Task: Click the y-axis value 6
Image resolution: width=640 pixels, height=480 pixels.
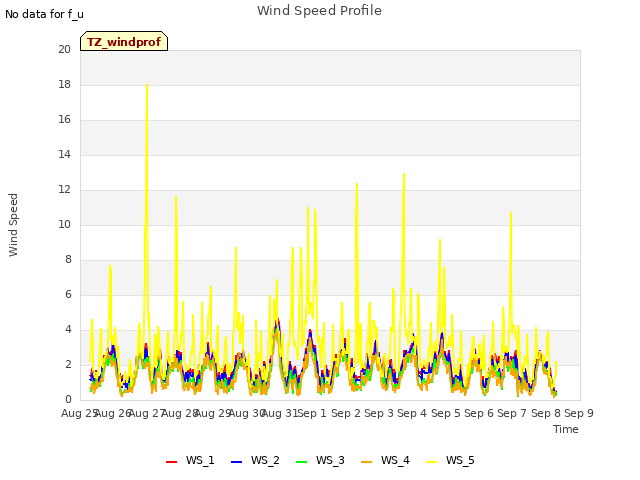Action: [x=68, y=295]
